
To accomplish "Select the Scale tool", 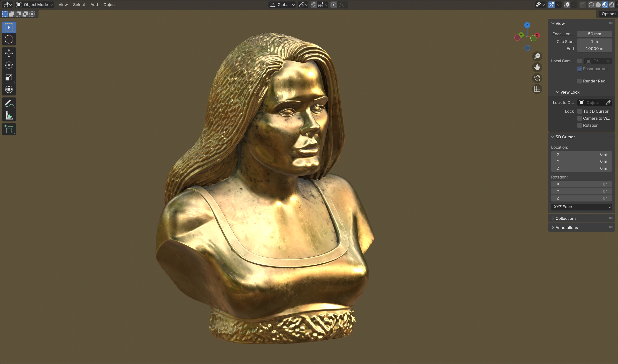I will tap(9, 77).
